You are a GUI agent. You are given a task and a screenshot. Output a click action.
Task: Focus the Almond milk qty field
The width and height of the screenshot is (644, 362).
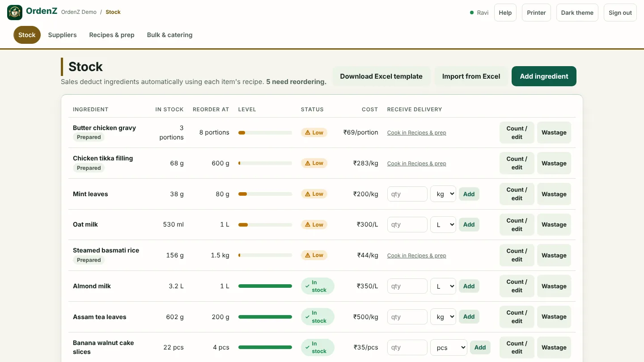(407, 286)
